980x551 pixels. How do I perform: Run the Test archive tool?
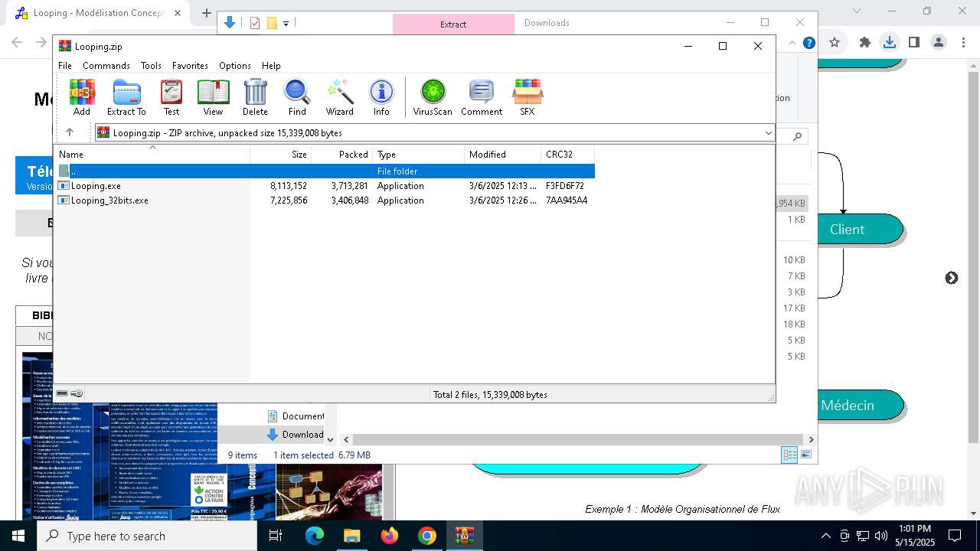171,97
